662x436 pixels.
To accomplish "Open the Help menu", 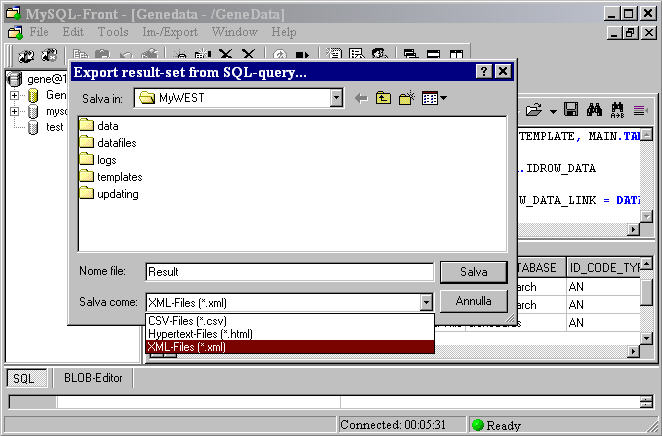I will (x=283, y=32).
